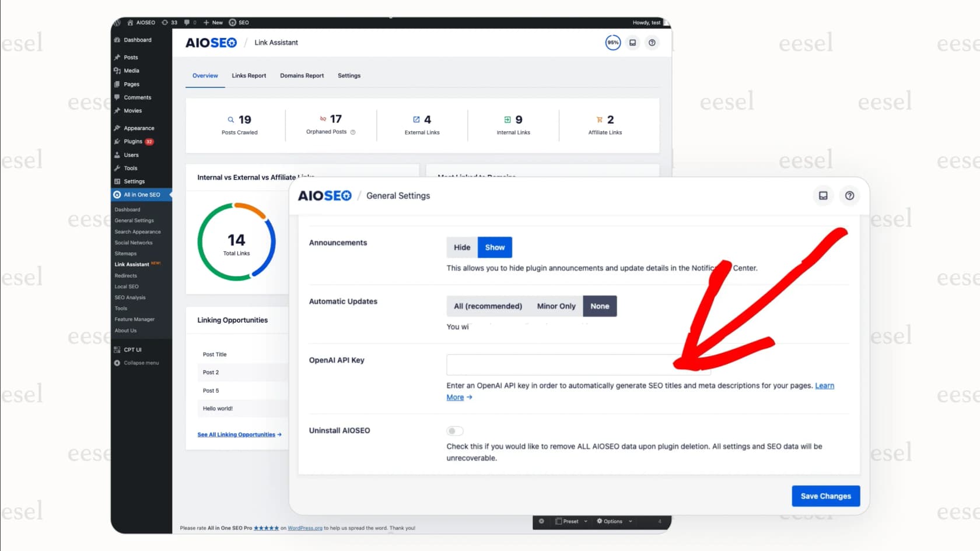This screenshot has height=551, width=980.
Task: Open Redirects in AIOSEO submenu
Action: [126, 275]
